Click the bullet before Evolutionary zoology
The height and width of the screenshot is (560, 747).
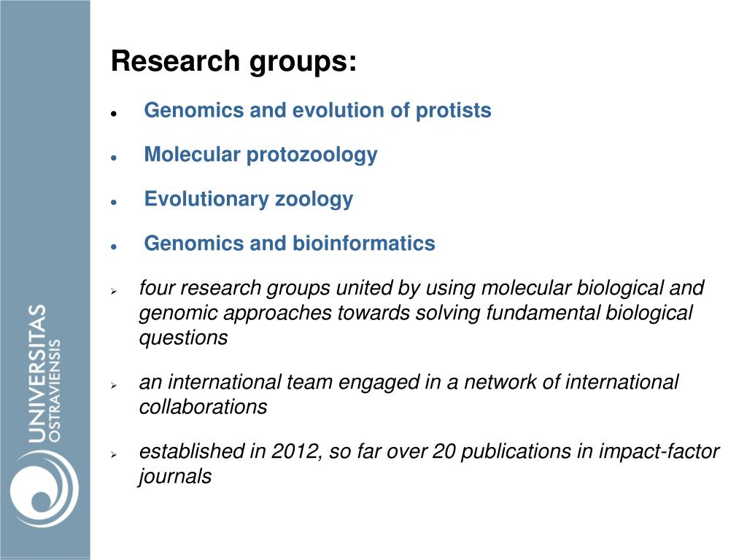[113, 203]
